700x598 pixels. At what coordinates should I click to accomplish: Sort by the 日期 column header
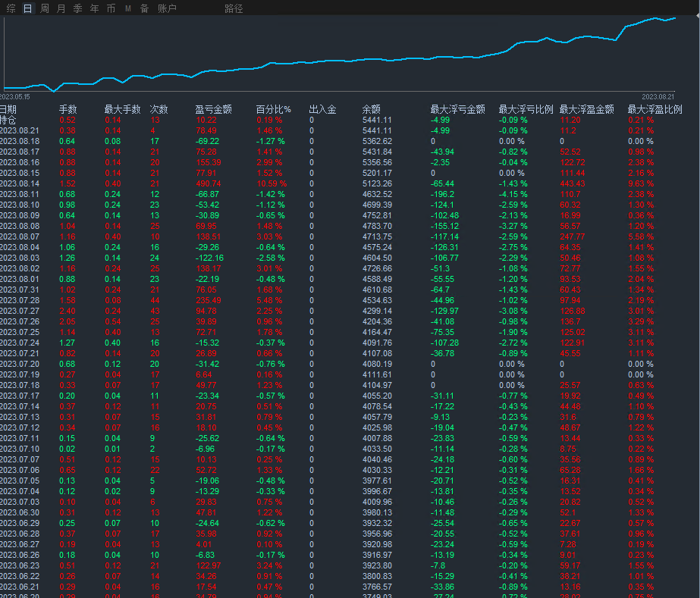[8, 109]
